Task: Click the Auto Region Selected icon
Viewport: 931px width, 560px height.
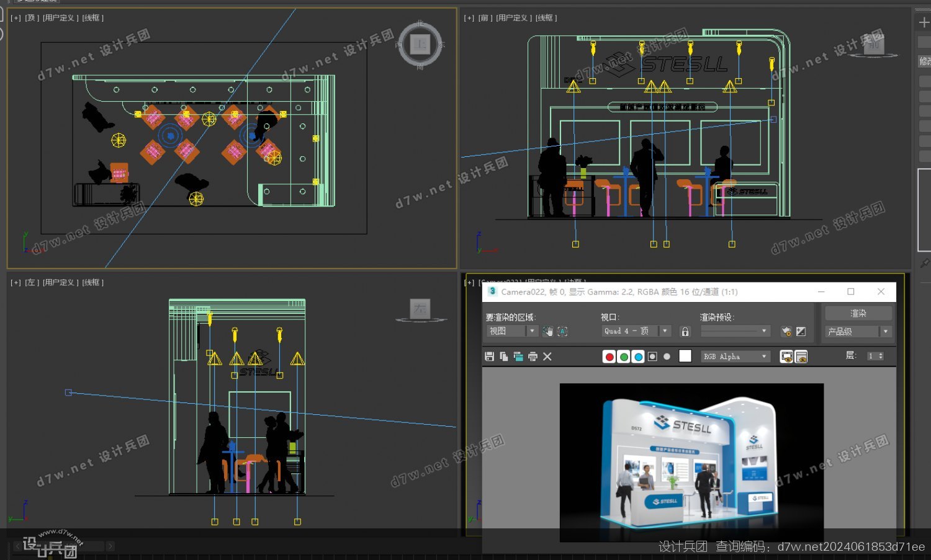Action: [562, 331]
